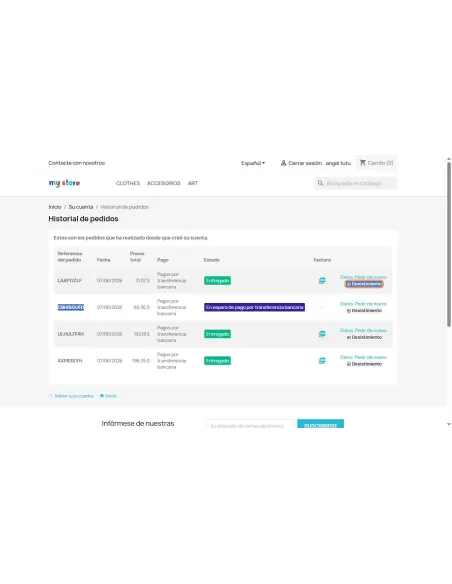Open the ART menu
The height and width of the screenshot is (584, 452).
[x=193, y=183]
